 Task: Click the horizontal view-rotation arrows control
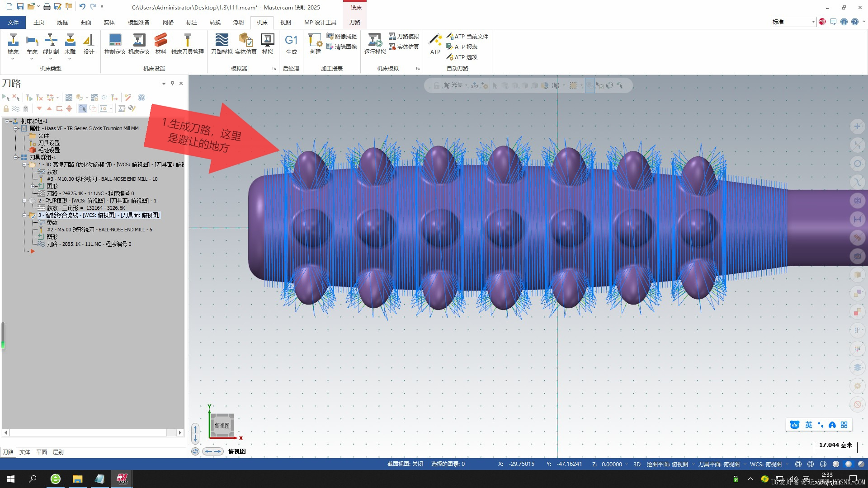(x=212, y=451)
